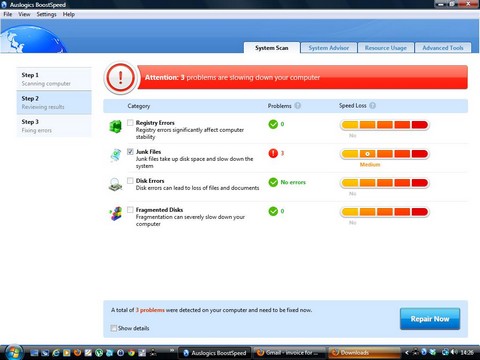
Task: Click green checkmark status for Disk Errors
Action: pyautogui.click(x=273, y=182)
